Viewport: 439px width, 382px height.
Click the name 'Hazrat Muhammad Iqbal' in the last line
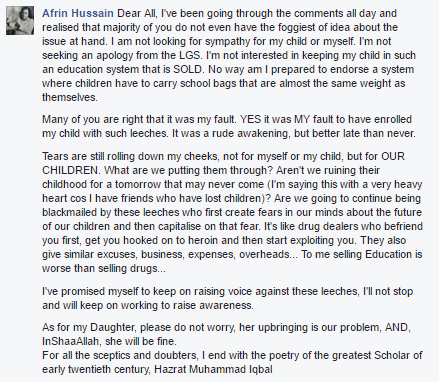pyautogui.click(x=213, y=369)
